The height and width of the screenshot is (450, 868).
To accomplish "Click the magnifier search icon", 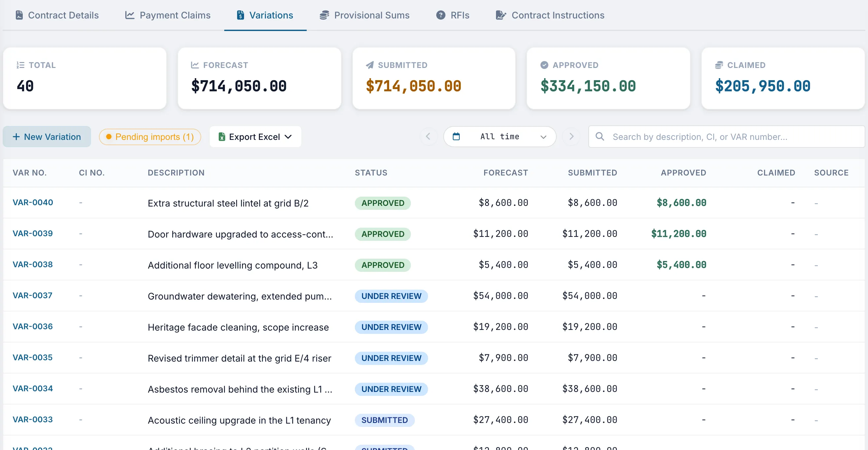I will point(600,136).
